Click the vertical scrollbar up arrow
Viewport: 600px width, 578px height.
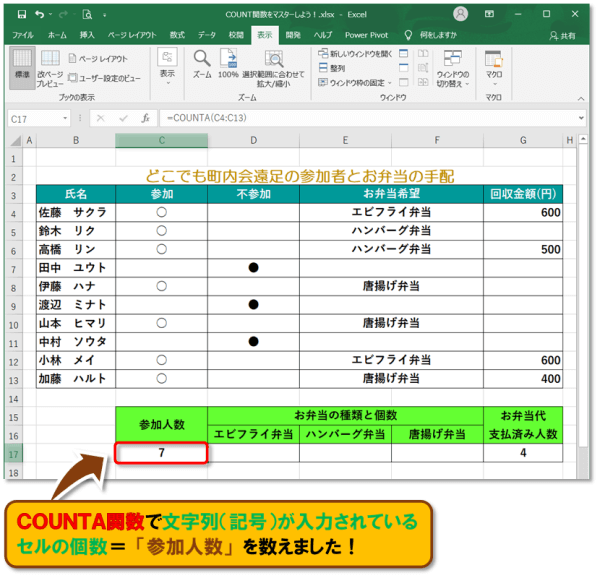[583, 139]
